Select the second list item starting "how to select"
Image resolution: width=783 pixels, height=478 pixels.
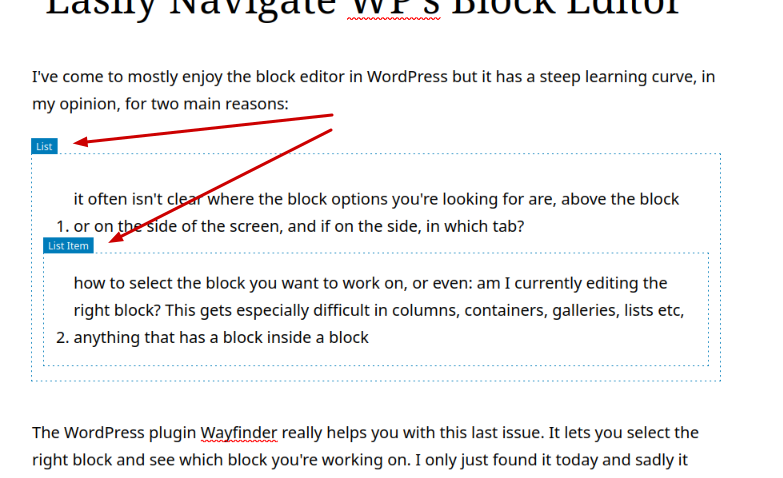coord(370,283)
